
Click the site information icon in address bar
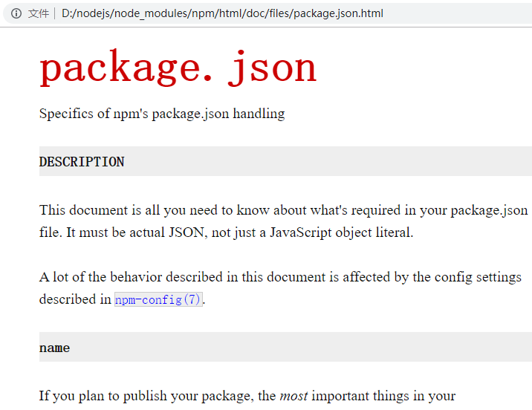[x=16, y=13]
